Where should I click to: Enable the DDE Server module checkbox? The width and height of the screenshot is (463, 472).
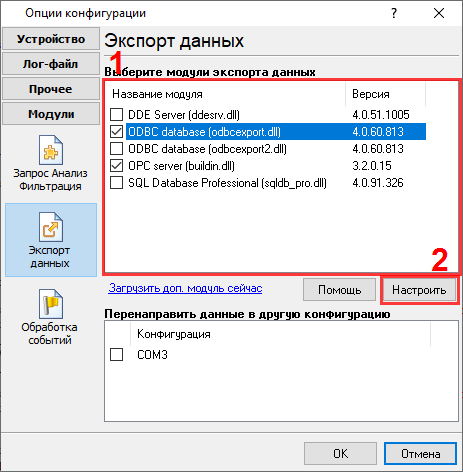[116, 115]
